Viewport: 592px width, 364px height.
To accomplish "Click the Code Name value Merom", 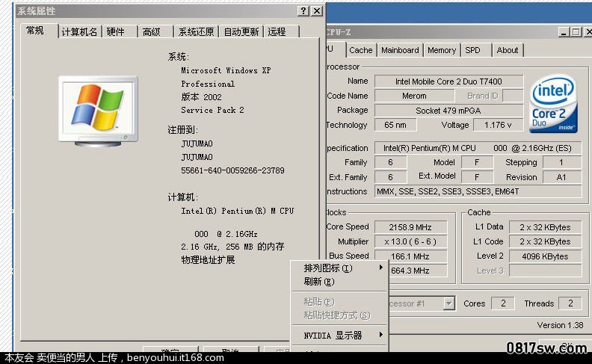I will click(414, 96).
